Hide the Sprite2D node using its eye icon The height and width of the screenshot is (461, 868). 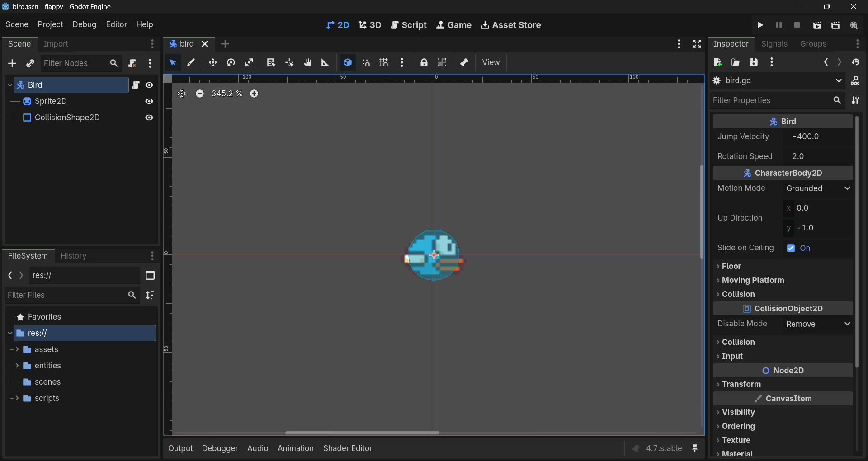pyautogui.click(x=149, y=101)
